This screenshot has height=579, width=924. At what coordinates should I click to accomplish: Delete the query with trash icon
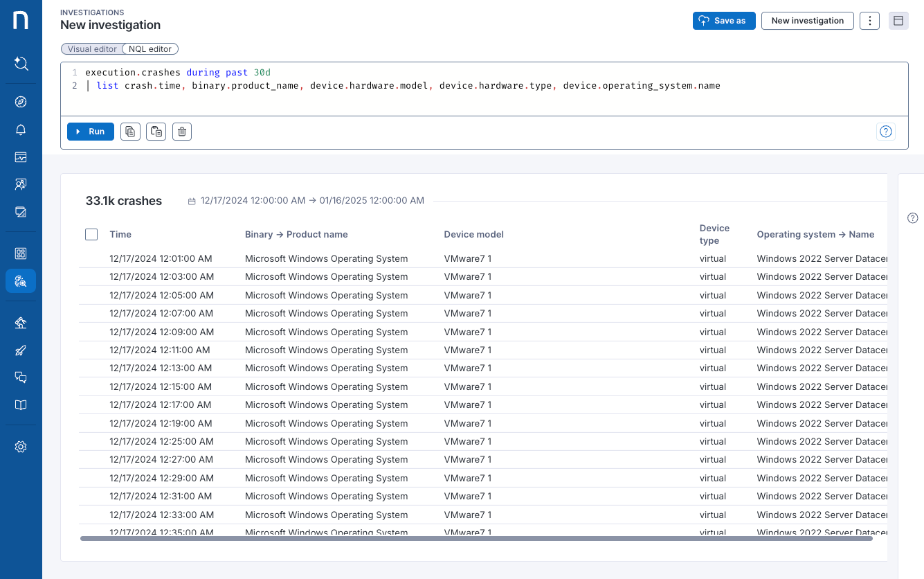pos(181,132)
